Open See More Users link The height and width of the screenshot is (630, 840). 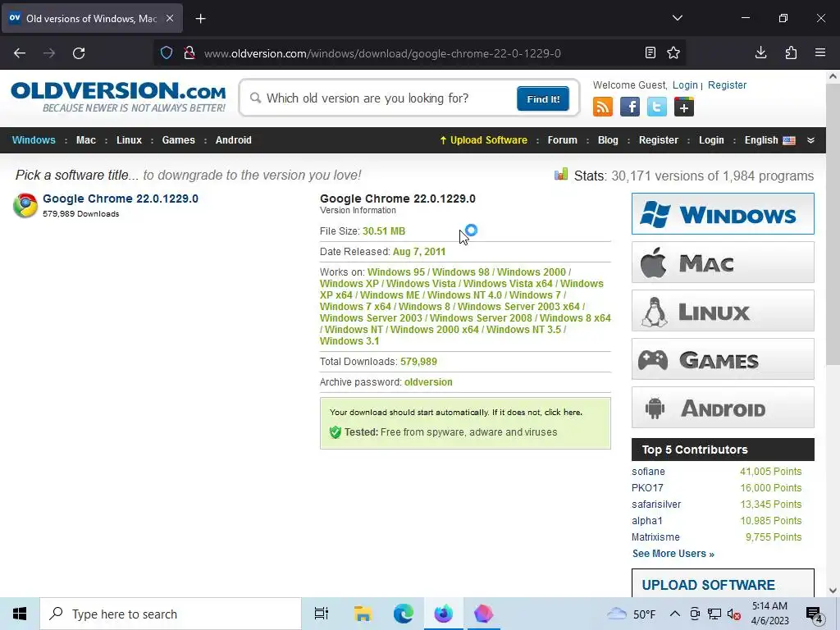[673, 554]
